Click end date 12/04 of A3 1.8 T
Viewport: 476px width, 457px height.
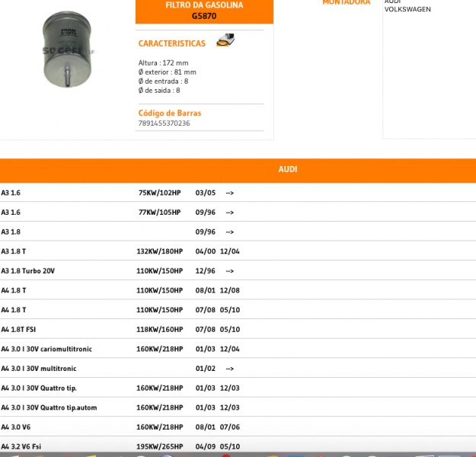coord(230,251)
